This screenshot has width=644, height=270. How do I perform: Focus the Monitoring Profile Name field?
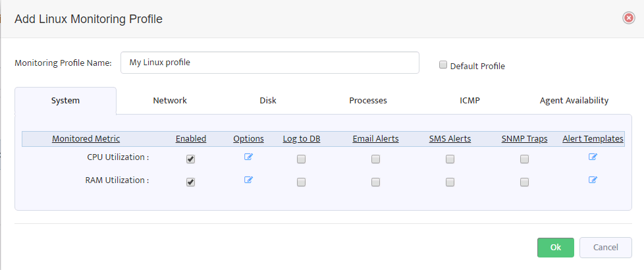270,63
